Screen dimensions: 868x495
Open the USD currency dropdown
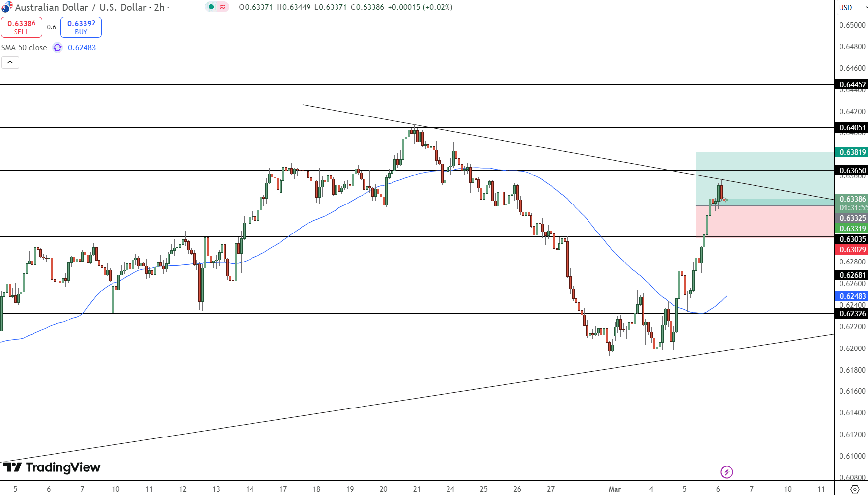[x=852, y=7]
